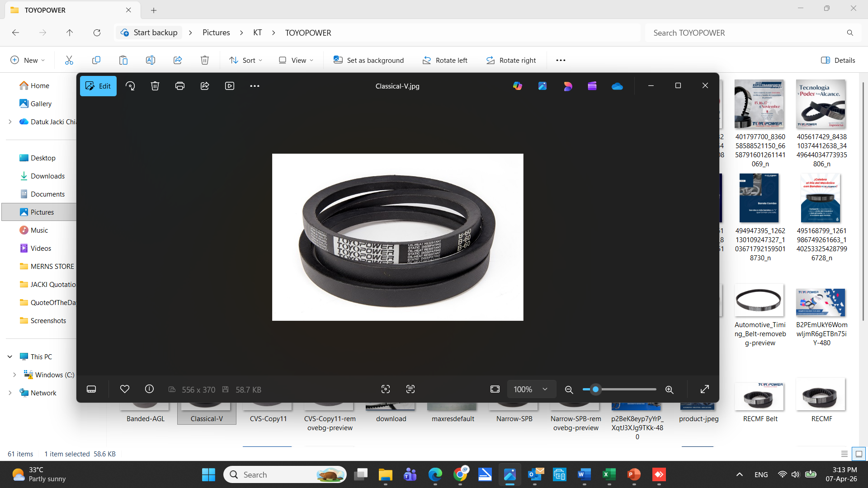
Task: Expand the Windows (C:) drive
Action: click(x=14, y=375)
